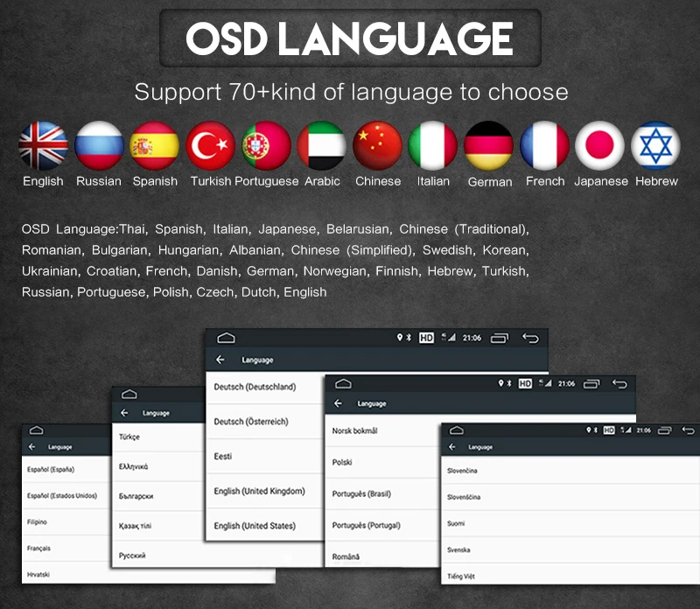Click the German flag icon

[x=488, y=145]
